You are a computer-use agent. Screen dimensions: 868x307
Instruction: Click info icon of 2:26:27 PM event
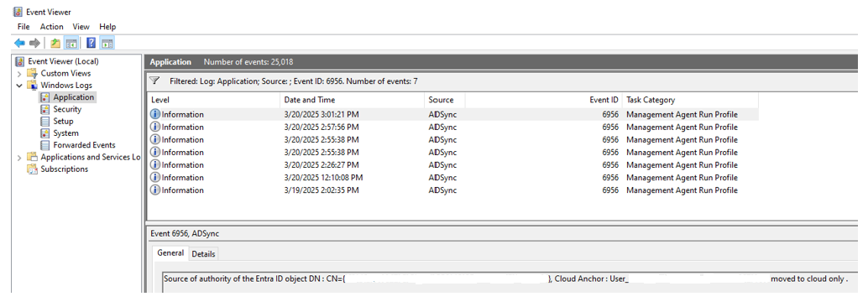click(155, 165)
